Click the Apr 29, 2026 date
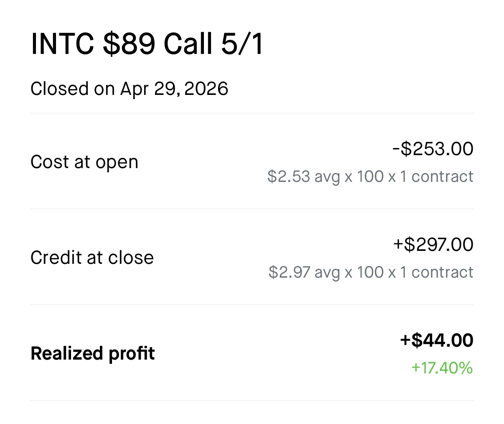504x424 pixels. pyautogui.click(x=175, y=89)
